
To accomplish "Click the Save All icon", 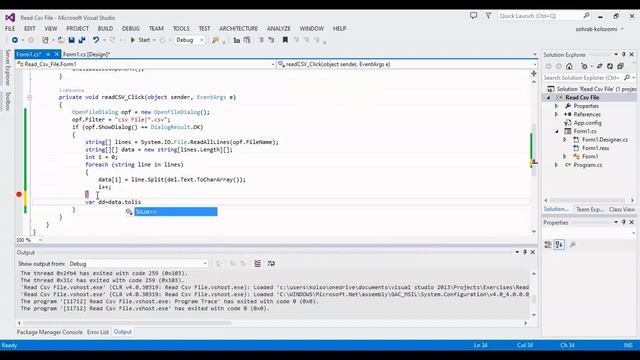I will point(82,40).
